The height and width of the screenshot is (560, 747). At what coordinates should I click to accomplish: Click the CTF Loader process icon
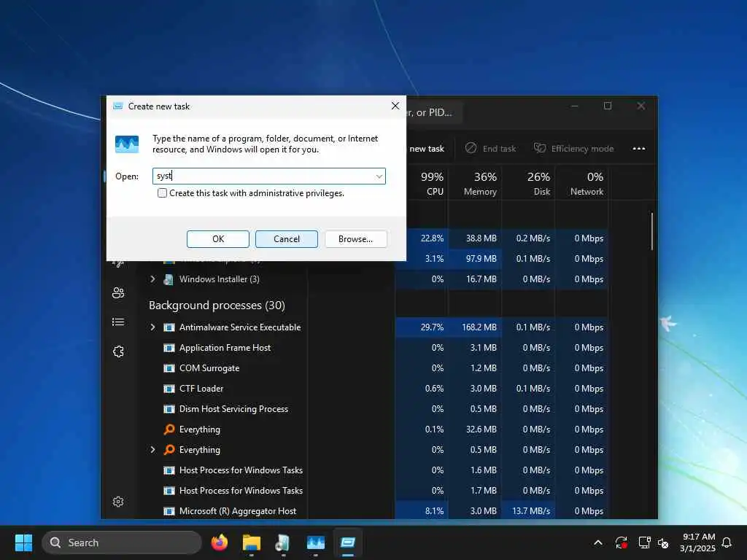click(169, 389)
